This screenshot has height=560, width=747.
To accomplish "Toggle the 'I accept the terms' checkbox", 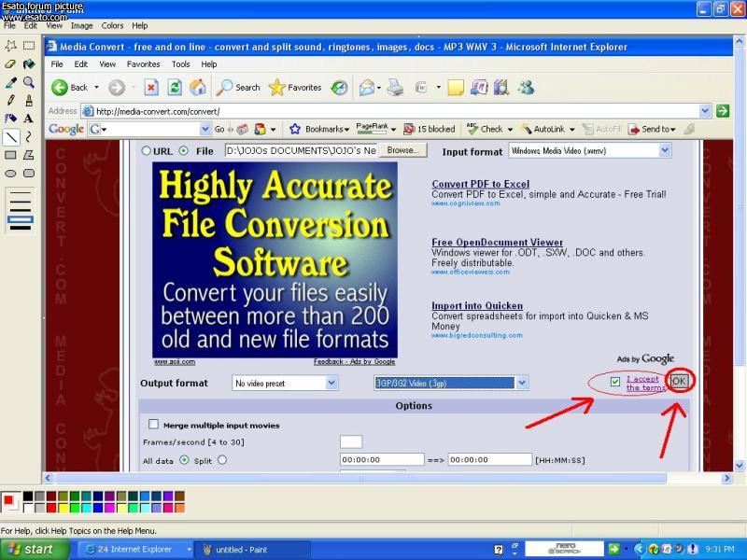I will [x=615, y=382].
